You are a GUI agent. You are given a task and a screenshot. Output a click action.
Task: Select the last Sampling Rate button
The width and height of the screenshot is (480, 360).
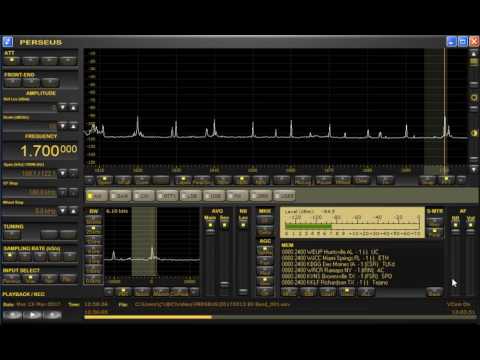(70, 256)
